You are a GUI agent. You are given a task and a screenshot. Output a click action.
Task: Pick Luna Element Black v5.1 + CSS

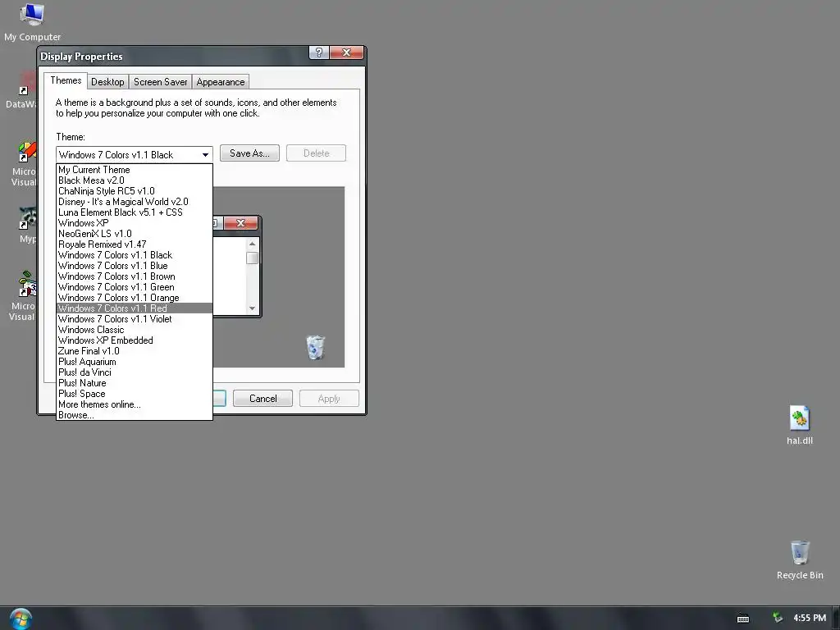click(135, 212)
